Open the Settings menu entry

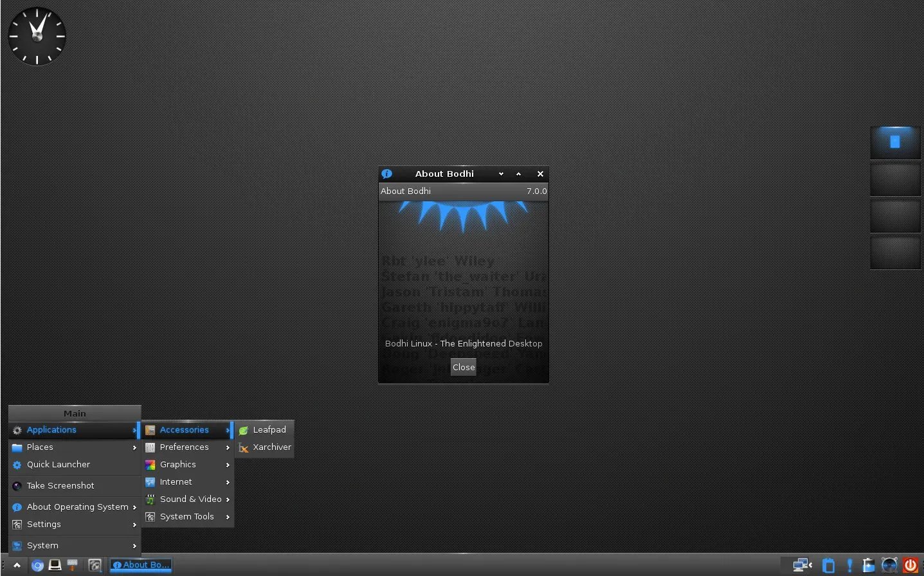(x=75, y=525)
